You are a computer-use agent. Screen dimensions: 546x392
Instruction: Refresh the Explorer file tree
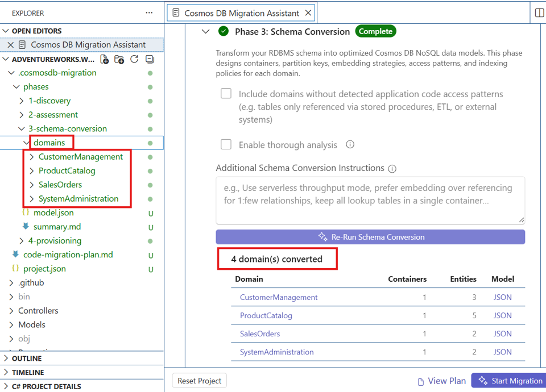click(134, 59)
